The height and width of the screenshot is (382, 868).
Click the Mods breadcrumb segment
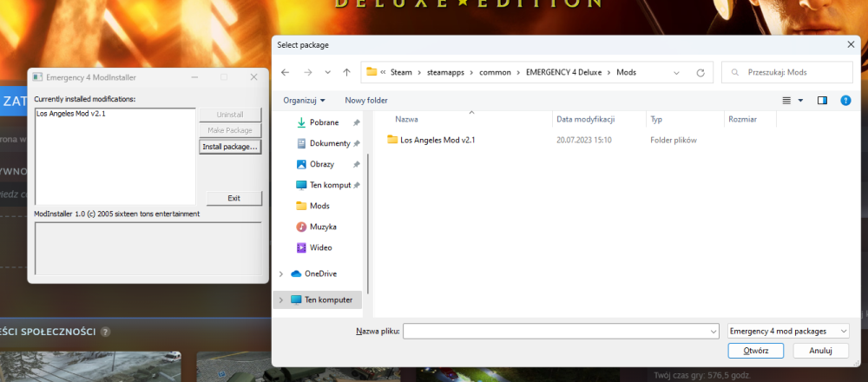click(x=626, y=73)
